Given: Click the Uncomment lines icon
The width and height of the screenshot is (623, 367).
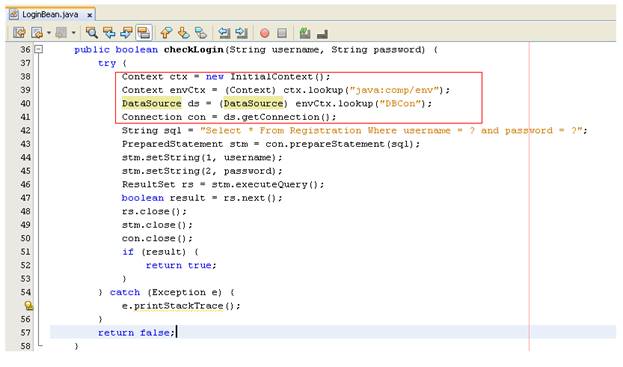Looking at the screenshot, I should pyautogui.click(x=322, y=34).
